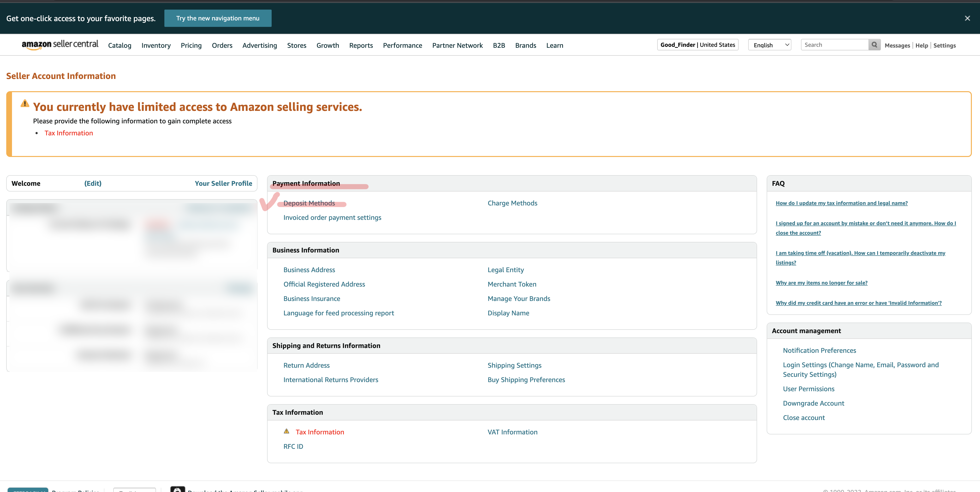Open the Reports menu
This screenshot has width=980, height=492.
(361, 45)
